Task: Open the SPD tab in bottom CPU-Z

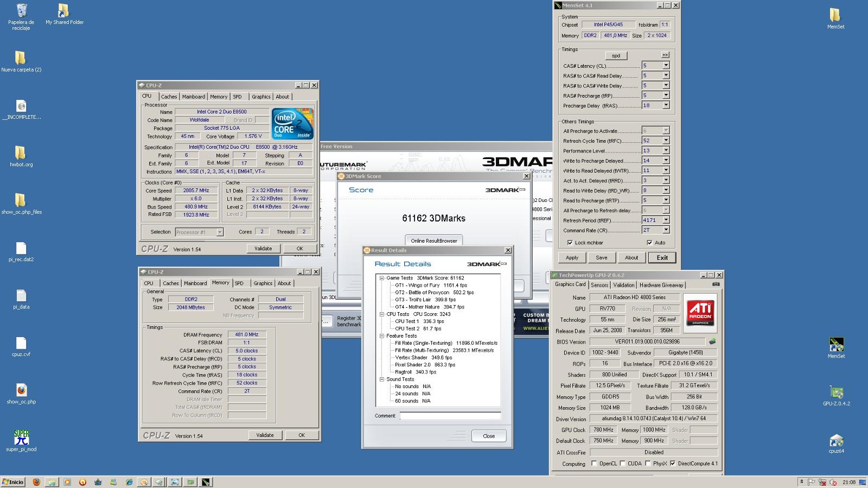Action: point(239,283)
